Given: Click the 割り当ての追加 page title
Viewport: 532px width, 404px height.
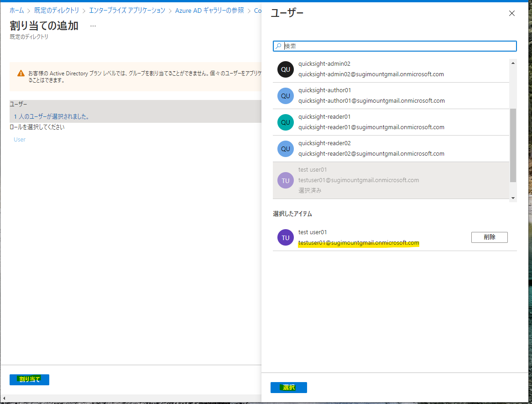Looking at the screenshot, I should [x=44, y=26].
